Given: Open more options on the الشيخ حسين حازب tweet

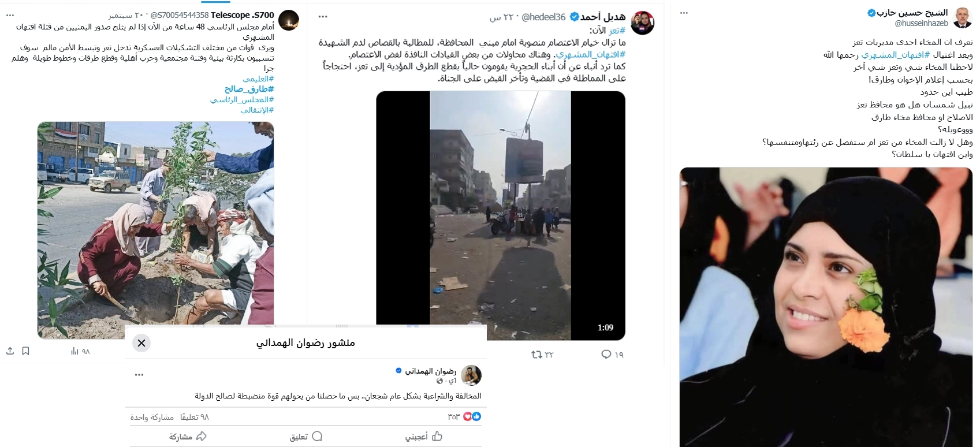Looking at the screenshot, I should click(x=684, y=13).
